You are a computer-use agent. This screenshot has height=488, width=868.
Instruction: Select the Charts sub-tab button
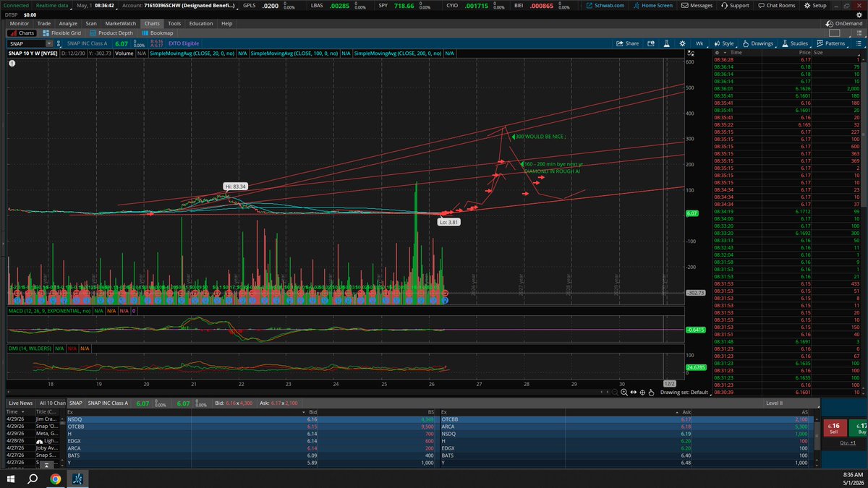click(x=24, y=33)
